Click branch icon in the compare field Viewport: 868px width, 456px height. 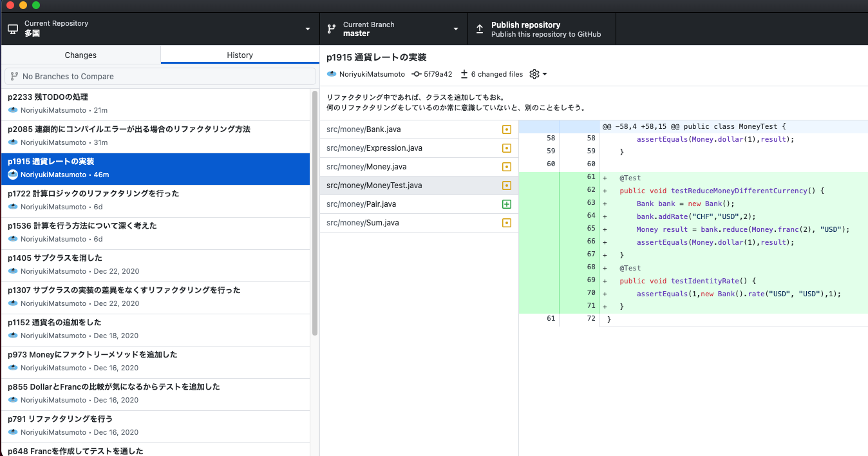point(14,76)
